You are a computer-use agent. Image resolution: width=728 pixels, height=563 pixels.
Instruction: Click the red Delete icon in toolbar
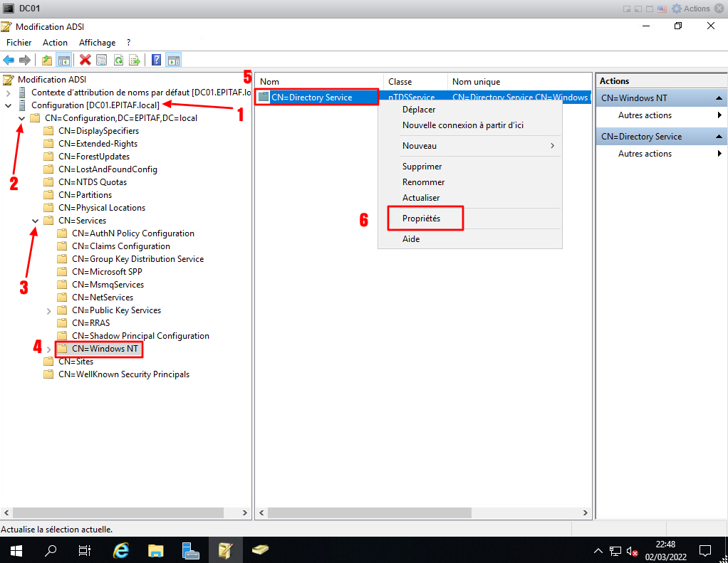click(85, 60)
